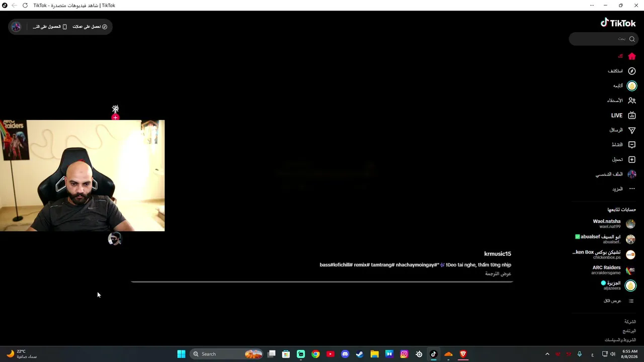
Task: Open the Windows Start menu
Action: pos(181,354)
